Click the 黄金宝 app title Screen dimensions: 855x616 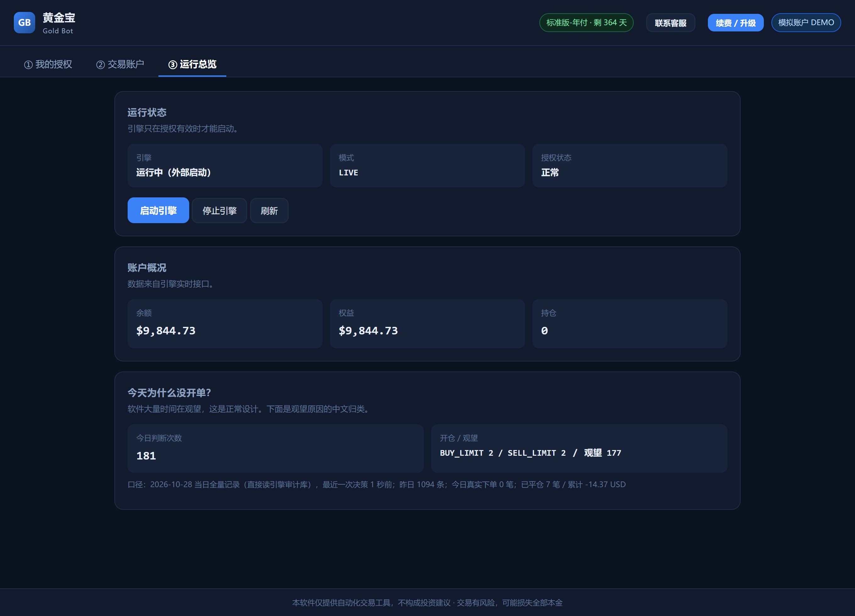pyautogui.click(x=59, y=18)
